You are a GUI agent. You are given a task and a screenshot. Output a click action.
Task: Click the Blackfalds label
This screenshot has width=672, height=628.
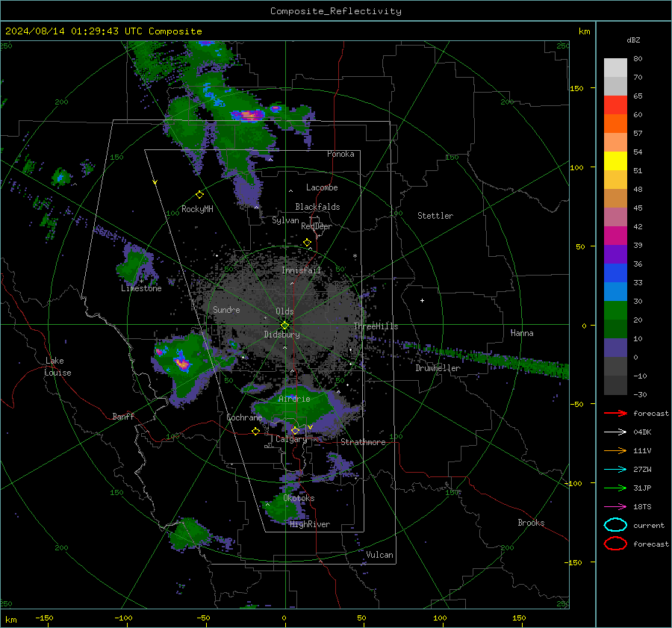point(317,207)
